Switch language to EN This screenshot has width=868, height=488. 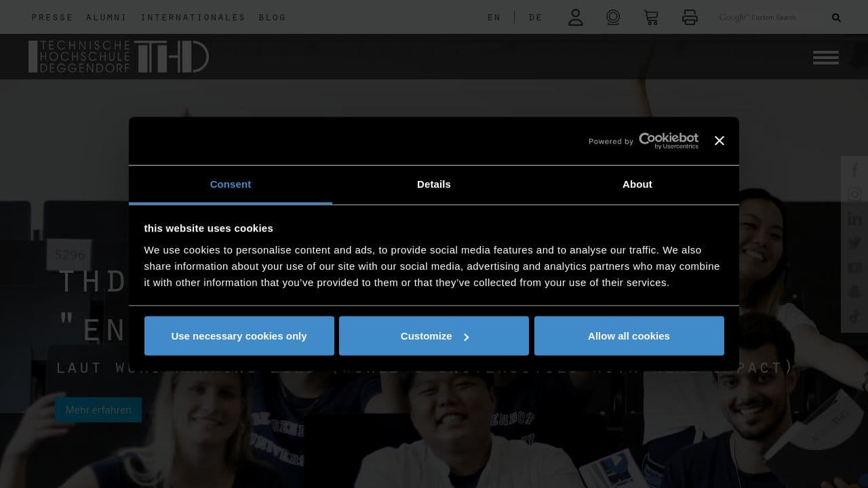click(x=494, y=17)
